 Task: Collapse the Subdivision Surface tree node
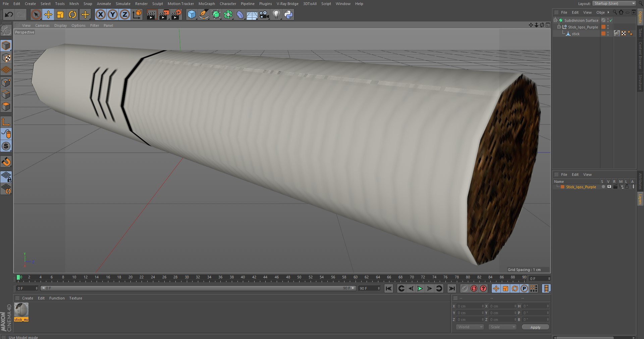555,20
